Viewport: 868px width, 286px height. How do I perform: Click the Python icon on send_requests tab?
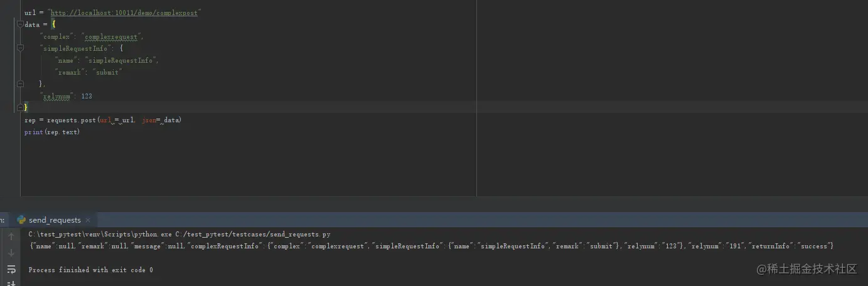[21, 220]
